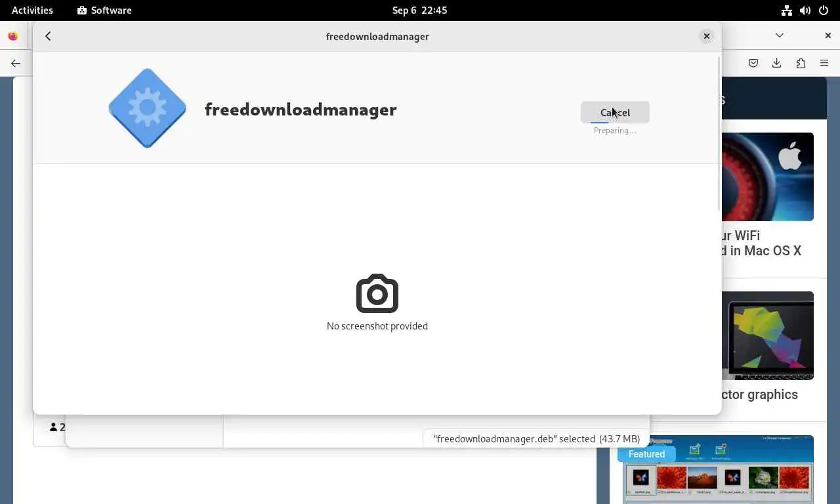
Task: Click the freedownloadmanager title heading
Action: tap(301, 109)
